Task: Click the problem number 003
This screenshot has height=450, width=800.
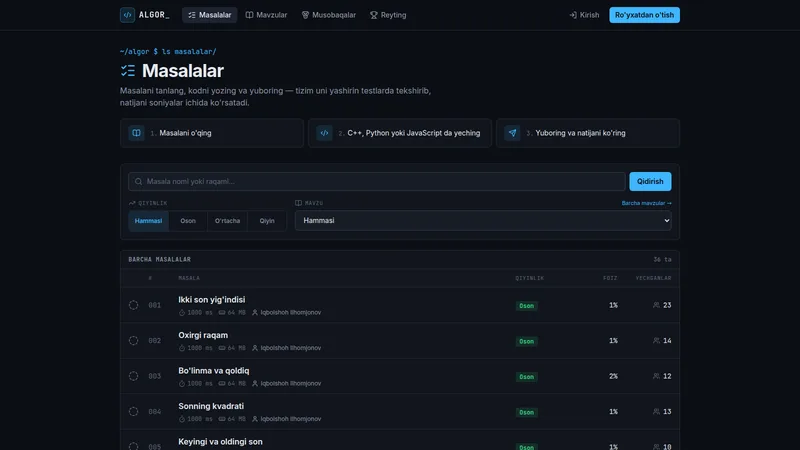Action: point(155,376)
